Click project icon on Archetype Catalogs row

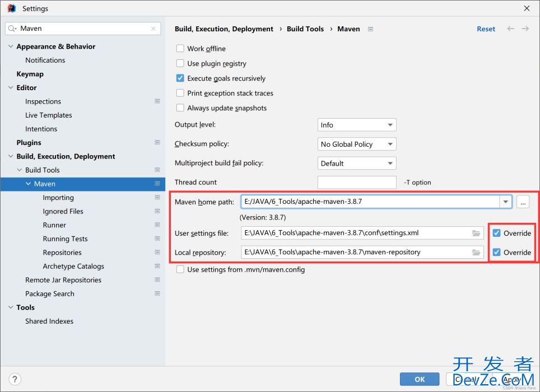click(157, 267)
